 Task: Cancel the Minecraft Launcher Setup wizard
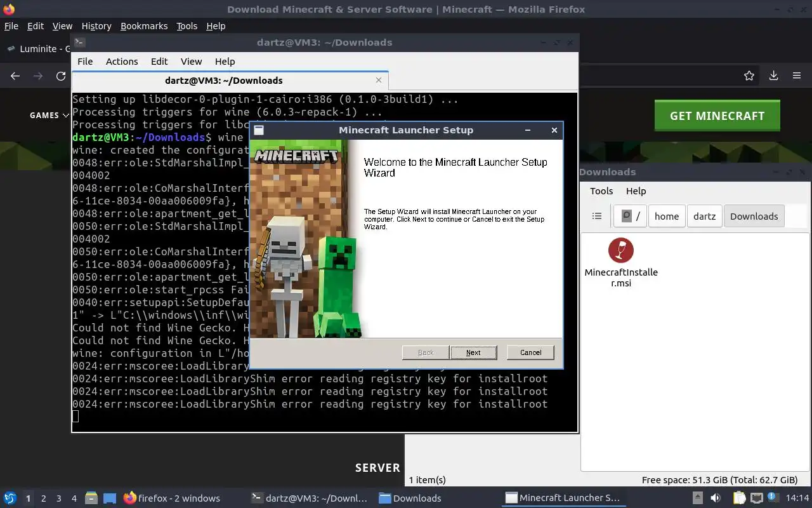point(530,352)
